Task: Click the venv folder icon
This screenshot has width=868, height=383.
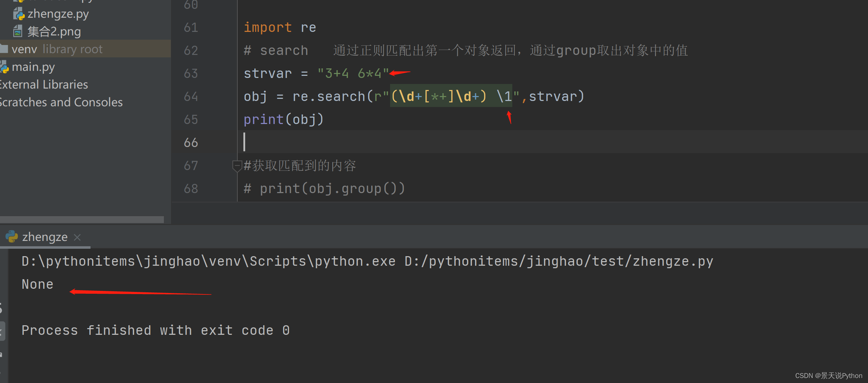Action: coord(4,49)
